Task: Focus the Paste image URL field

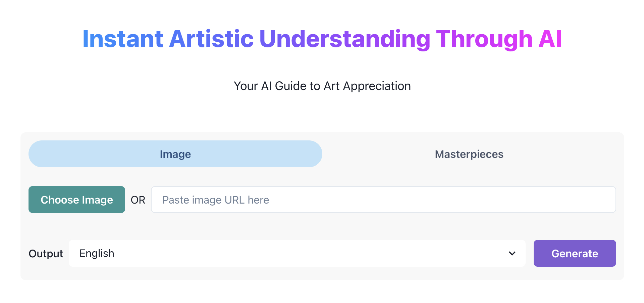Action: (x=383, y=200)
